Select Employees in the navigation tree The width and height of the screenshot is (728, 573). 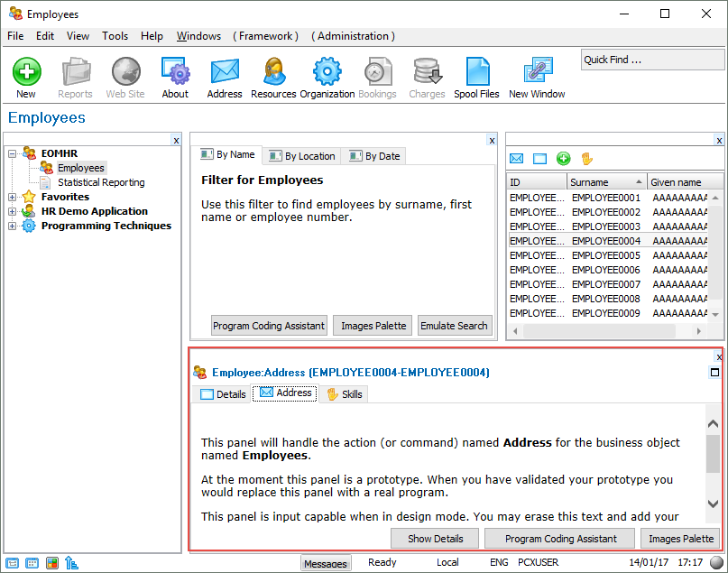tap(81, 168)
